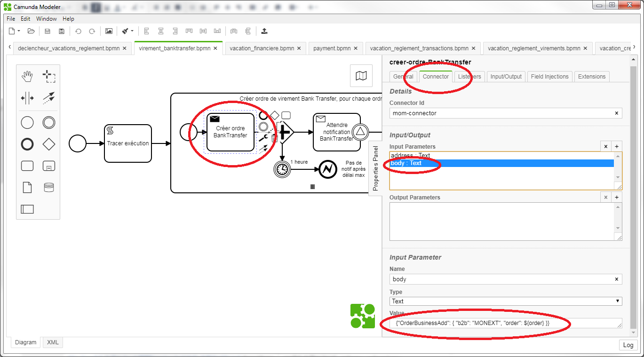This screenshot has width=644, height=357.
Task: Create a Data Store from palette
Action: 48,187
